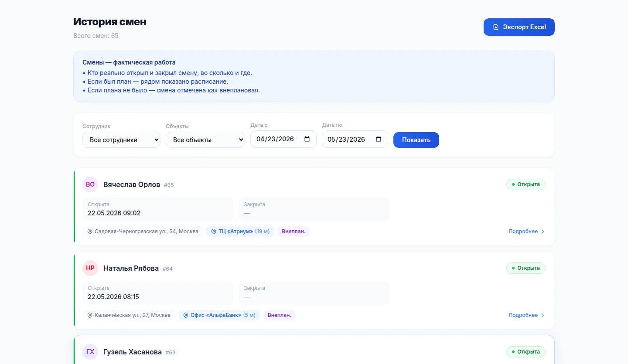The height and width of the screenshot is (364, 628).
Task: Click Внеплан. tag on Вячеслав Орлов card
Action: 294,231
